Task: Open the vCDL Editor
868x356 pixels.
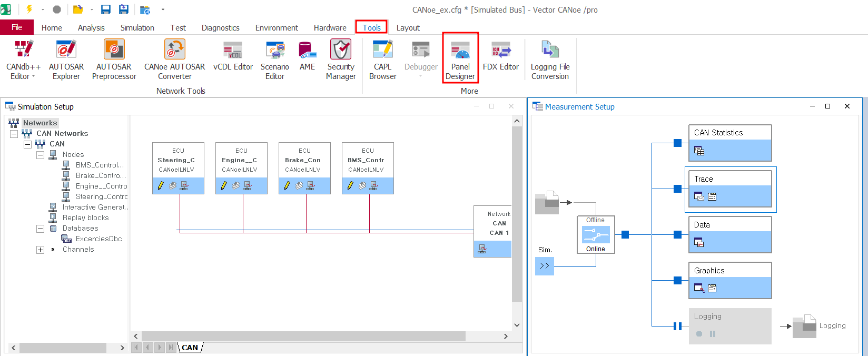Action: coord(233,56)
